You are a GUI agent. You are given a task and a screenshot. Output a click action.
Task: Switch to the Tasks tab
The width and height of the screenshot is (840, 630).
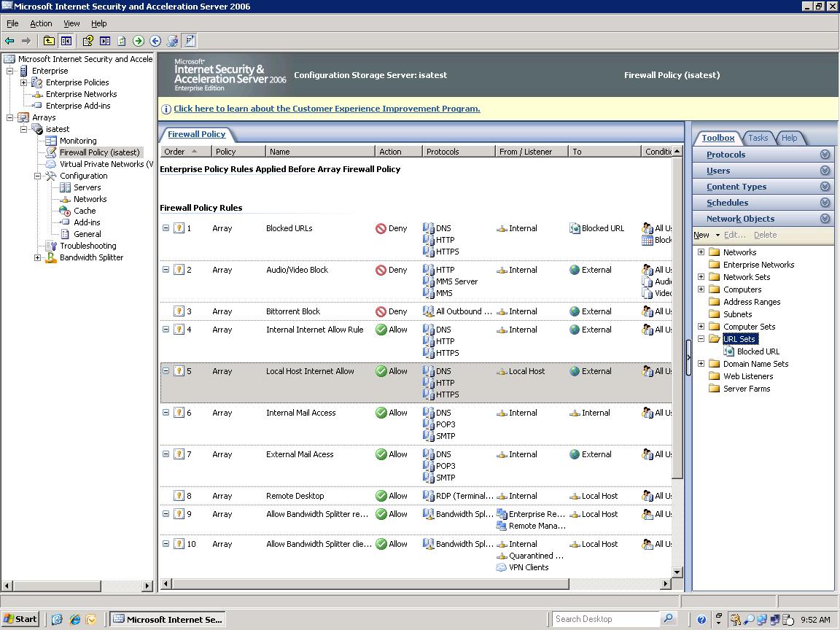[x=758, y=139]
